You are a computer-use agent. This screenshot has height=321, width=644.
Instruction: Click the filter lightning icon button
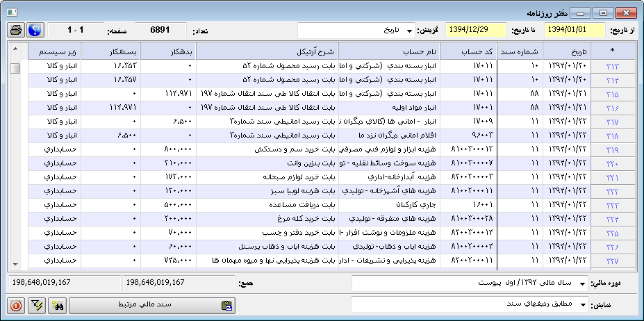click(x=37, y=306)
